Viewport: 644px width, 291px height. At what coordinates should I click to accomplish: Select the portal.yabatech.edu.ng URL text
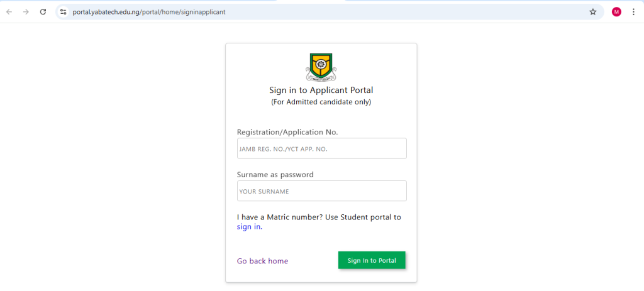149,12
